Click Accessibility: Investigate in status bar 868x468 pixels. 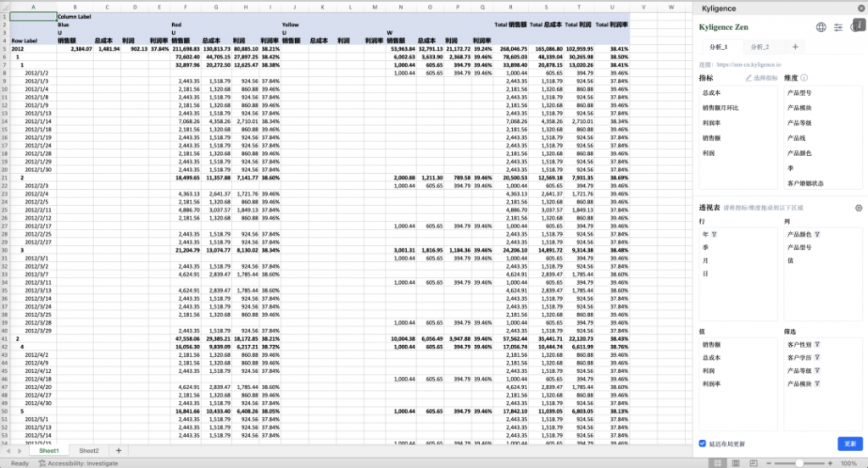coord(78,463)
